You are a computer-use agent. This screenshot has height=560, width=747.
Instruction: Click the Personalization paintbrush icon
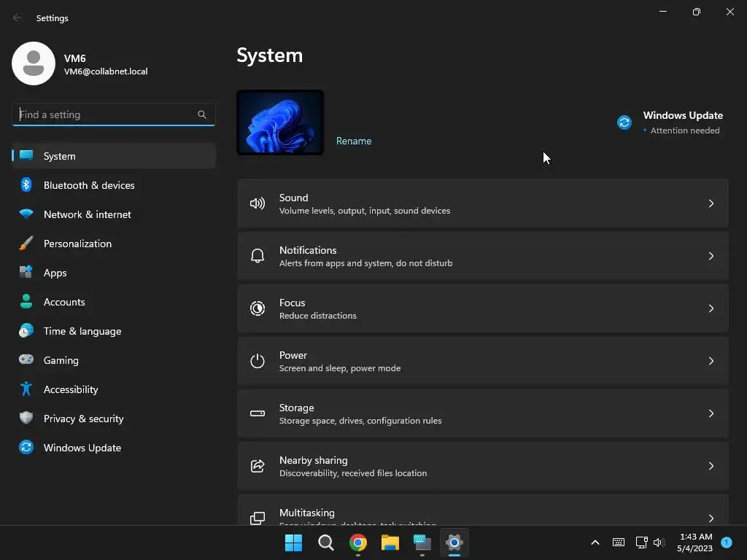[x=26, y=243]
